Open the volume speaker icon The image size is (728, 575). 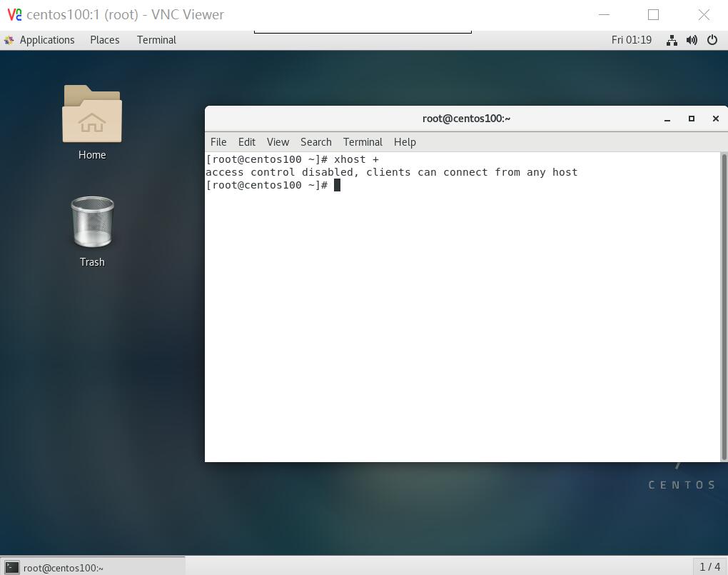[692, 40]
